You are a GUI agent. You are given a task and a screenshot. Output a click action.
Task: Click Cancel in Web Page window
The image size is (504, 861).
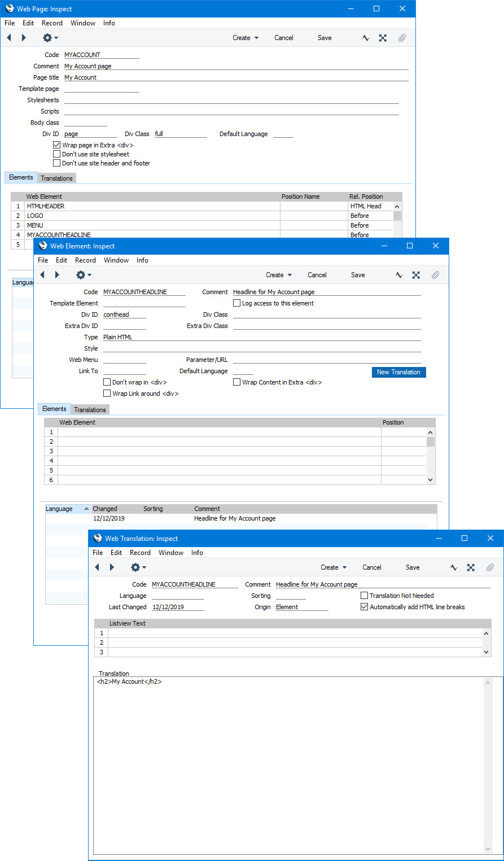click(x=284, y=38)
